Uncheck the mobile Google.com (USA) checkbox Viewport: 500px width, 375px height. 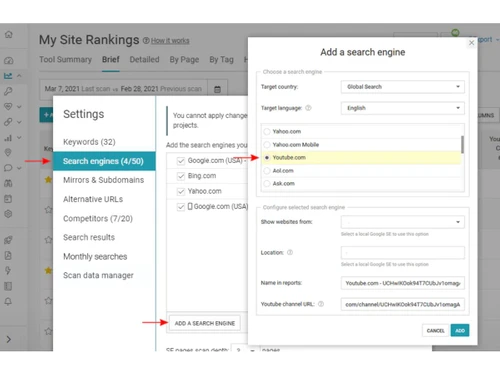(x=181, y=207)
